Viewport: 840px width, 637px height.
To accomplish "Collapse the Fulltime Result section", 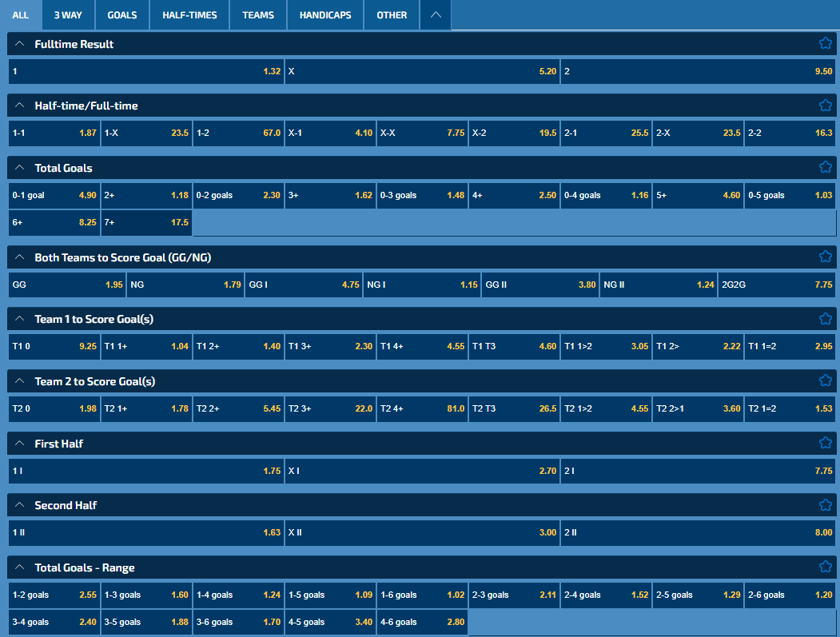I will coord(20,44).
